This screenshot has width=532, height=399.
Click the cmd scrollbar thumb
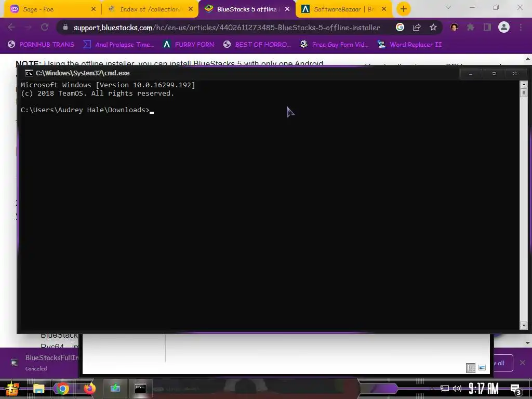(x=524, y=92)
